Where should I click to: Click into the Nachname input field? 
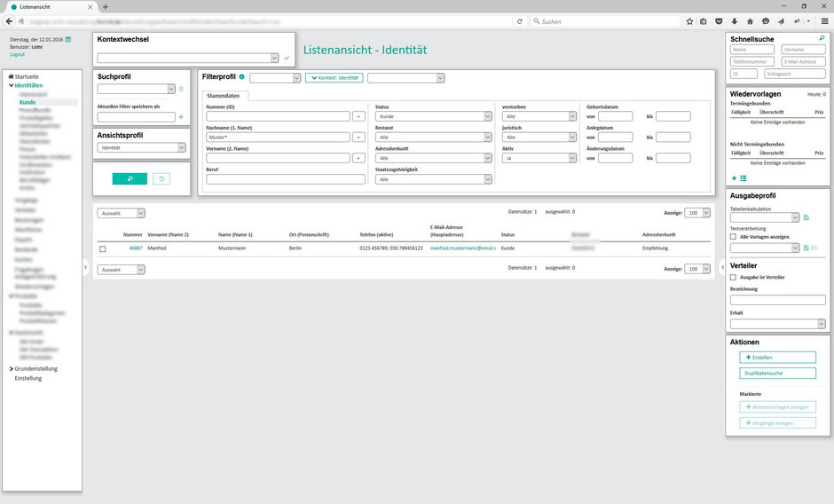coord(278,138)
